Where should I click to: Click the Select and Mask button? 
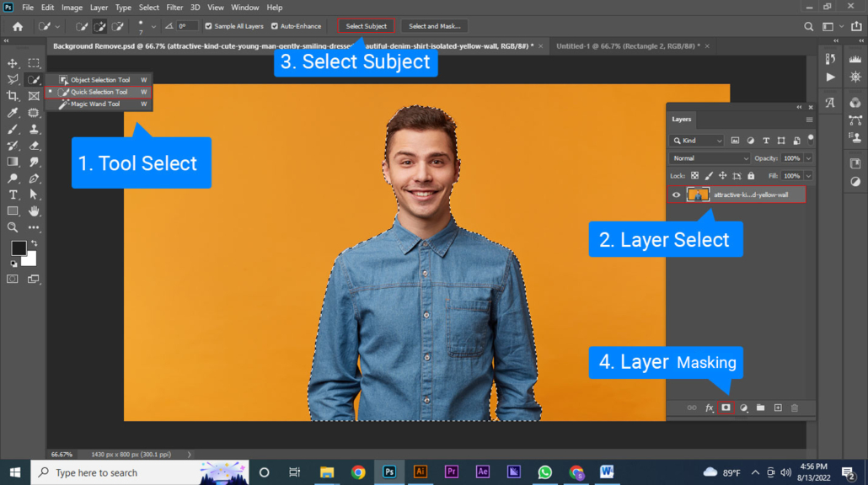pyautogui.click(x=435, y=26)
